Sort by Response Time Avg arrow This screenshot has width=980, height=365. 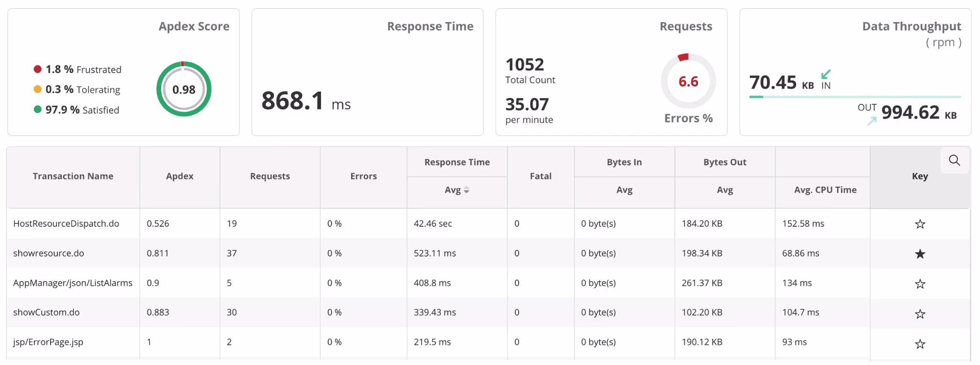[x=467, y=190]
